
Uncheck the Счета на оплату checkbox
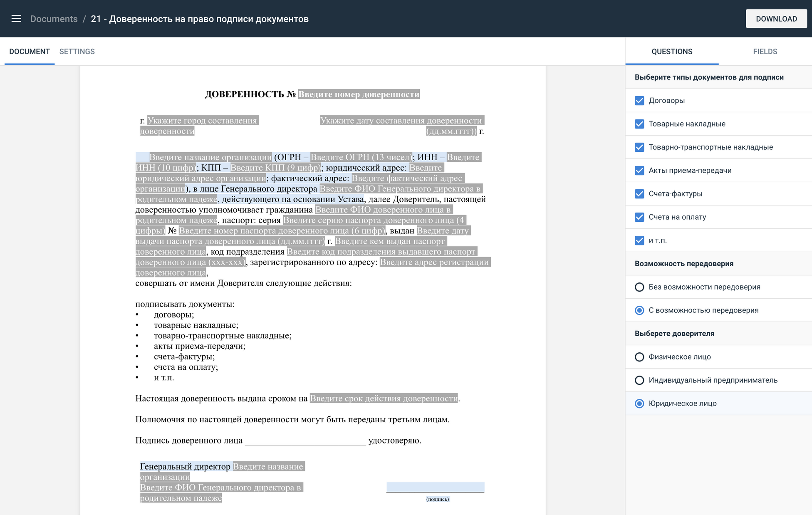pos(639,217)
